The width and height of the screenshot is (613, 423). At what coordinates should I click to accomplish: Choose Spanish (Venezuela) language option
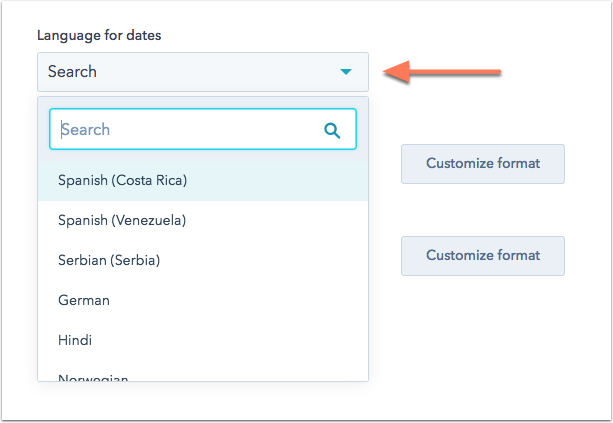(122, 220)
